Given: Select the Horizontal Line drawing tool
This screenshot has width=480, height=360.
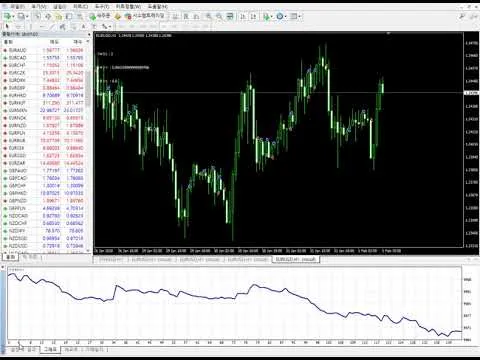Looking at the screenshot, I should pos(42,26).
